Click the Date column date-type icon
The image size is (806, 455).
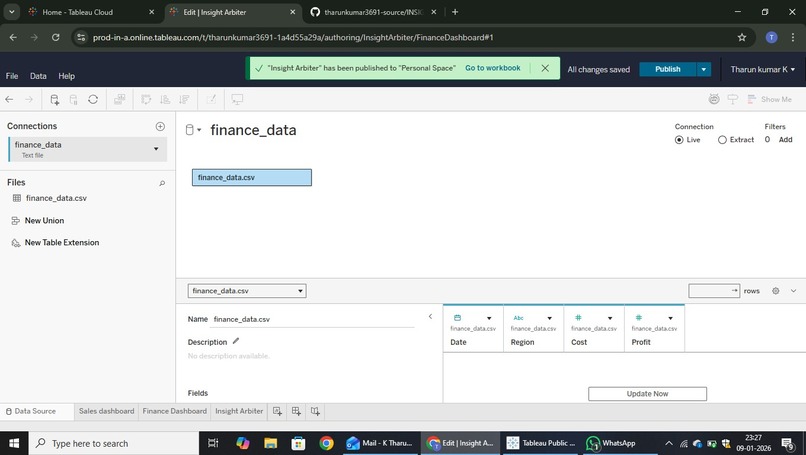click(457, 318)
